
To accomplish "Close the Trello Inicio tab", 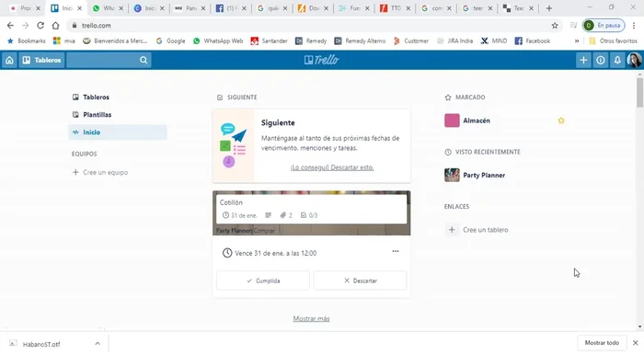I will (80, 8).
